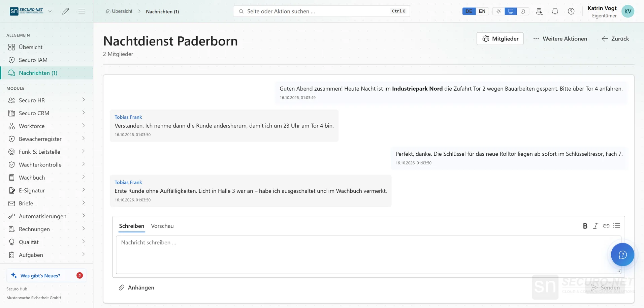The image size is (644, 308).
Task: Expand the Securo HR module
Action: tap(46, 100)
